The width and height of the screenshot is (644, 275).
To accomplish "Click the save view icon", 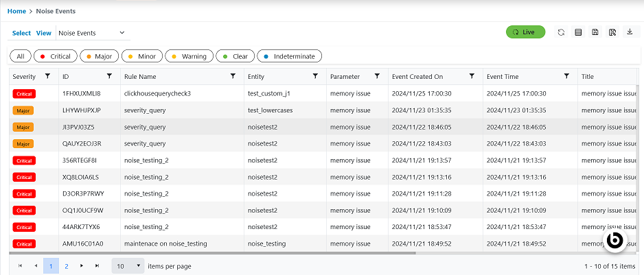I will (595, 32).
